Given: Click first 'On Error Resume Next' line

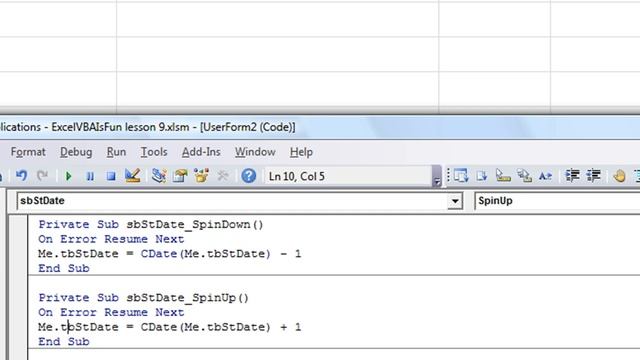Looking at the screenshot, I should point(111,239).
